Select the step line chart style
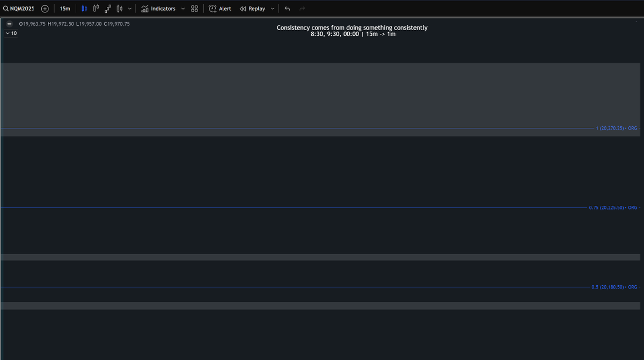 (x=108, y=9)
